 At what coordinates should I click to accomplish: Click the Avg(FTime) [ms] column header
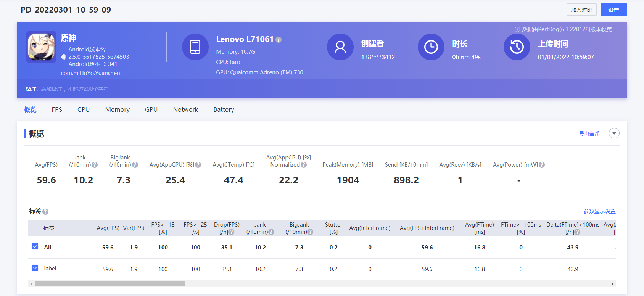click(x=480, y=228)
